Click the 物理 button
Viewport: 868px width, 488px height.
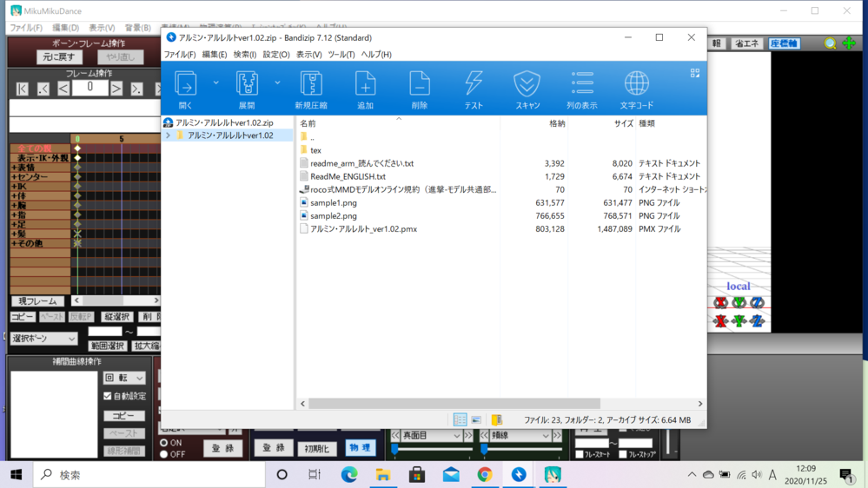(x=360, y=447)
